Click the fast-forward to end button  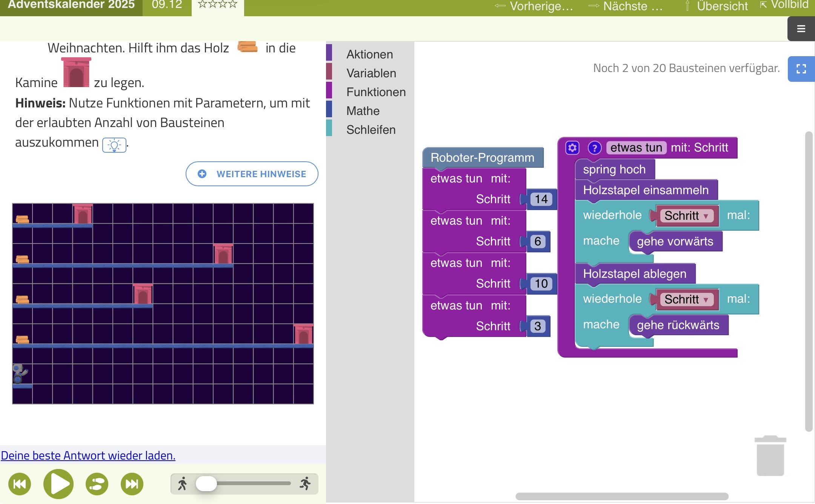(132, 484)
